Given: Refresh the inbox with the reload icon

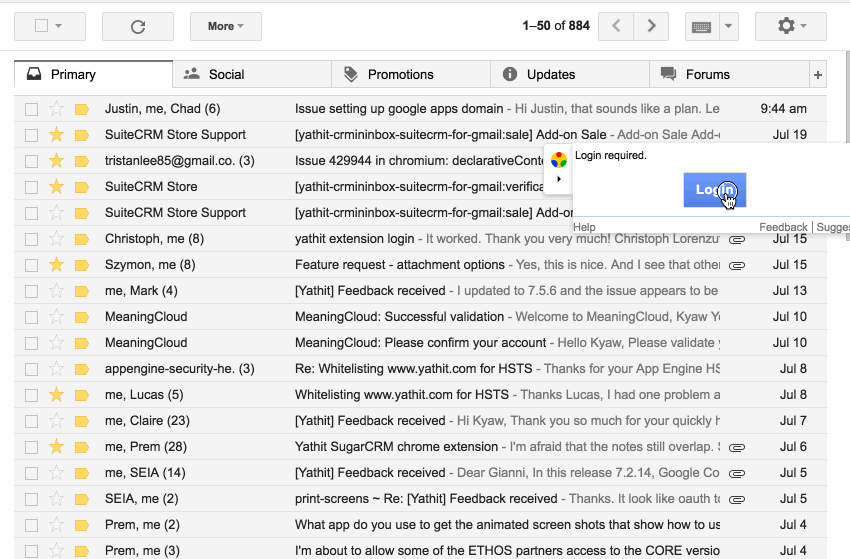Looking at the screenshot, I should [138, 27].
